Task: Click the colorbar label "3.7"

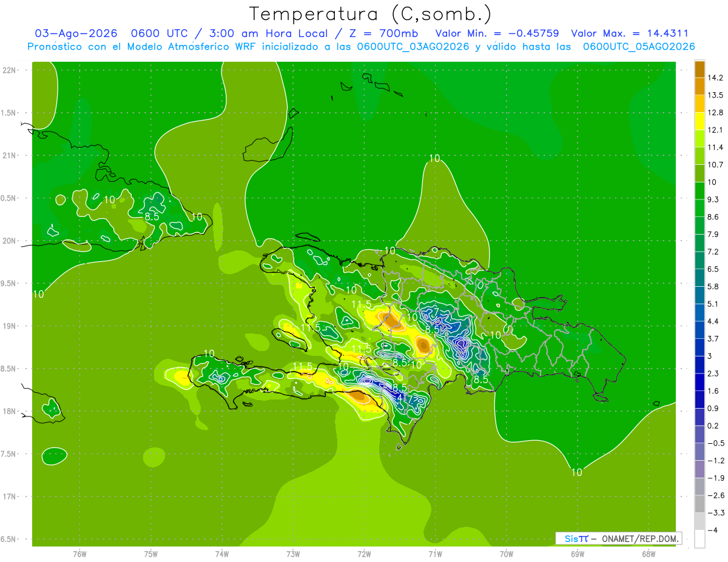Action: point(713,338)
